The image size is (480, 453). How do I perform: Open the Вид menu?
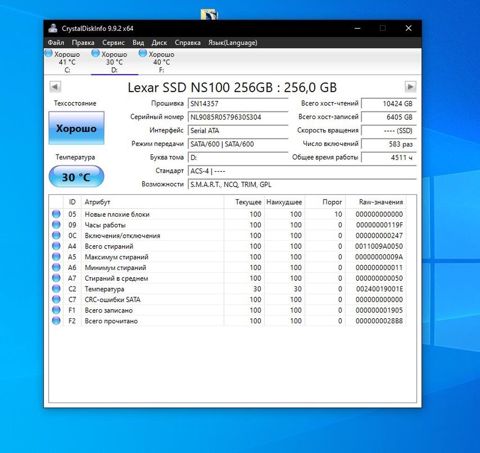[x=138, y=42]
